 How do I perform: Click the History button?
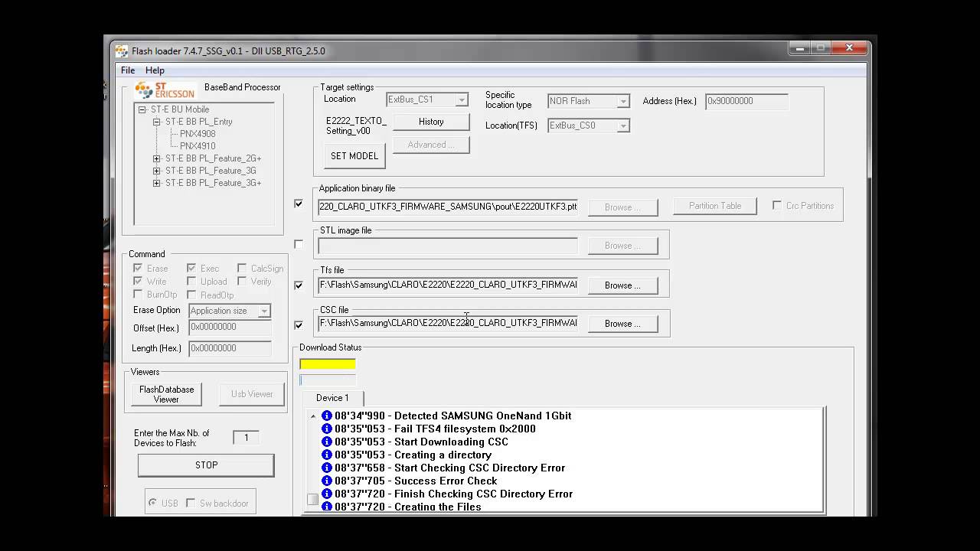click(431, 122)
